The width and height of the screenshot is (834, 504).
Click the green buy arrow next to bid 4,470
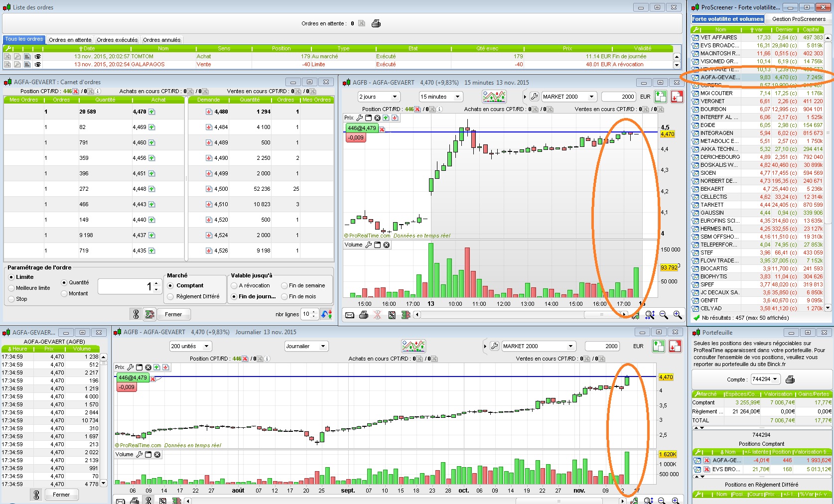pos(151,112)
